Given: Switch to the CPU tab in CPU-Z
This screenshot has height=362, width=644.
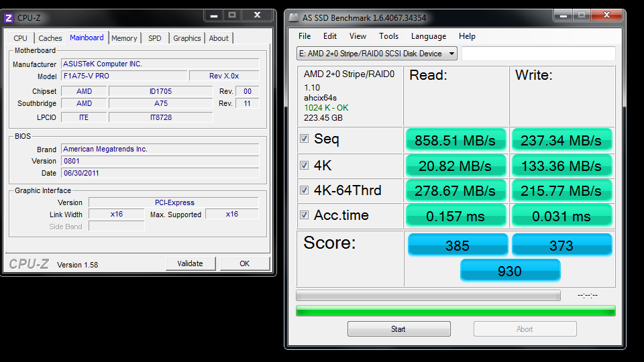Looking at the screenshot, I should point(20,38).
